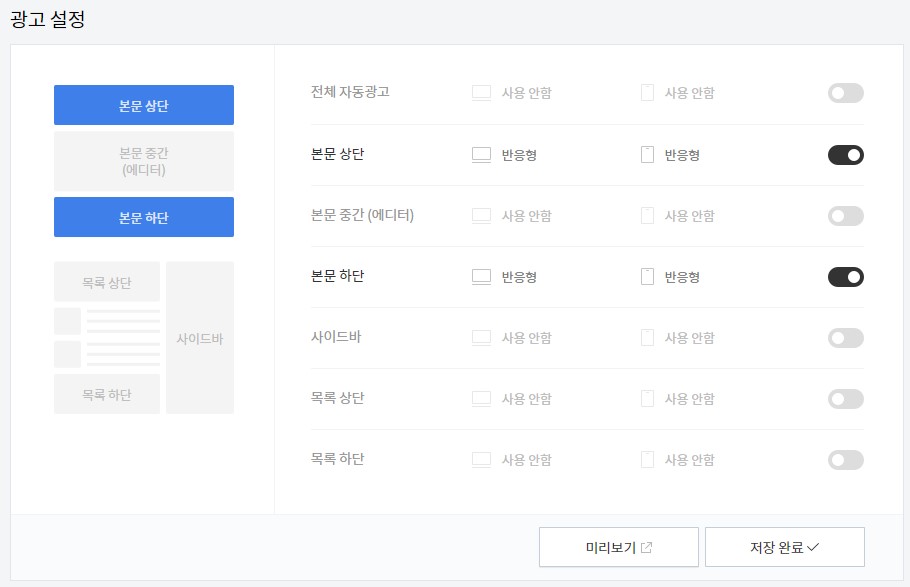
Task: Enable the 전체 자동광고 toggle
Action: pyautogui.click(x=845, y=93)
